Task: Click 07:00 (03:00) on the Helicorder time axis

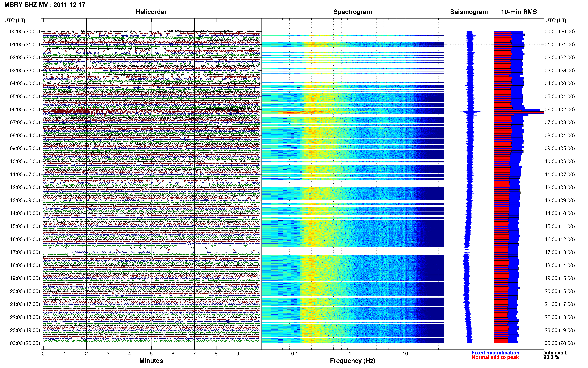Action: point(25,122)
